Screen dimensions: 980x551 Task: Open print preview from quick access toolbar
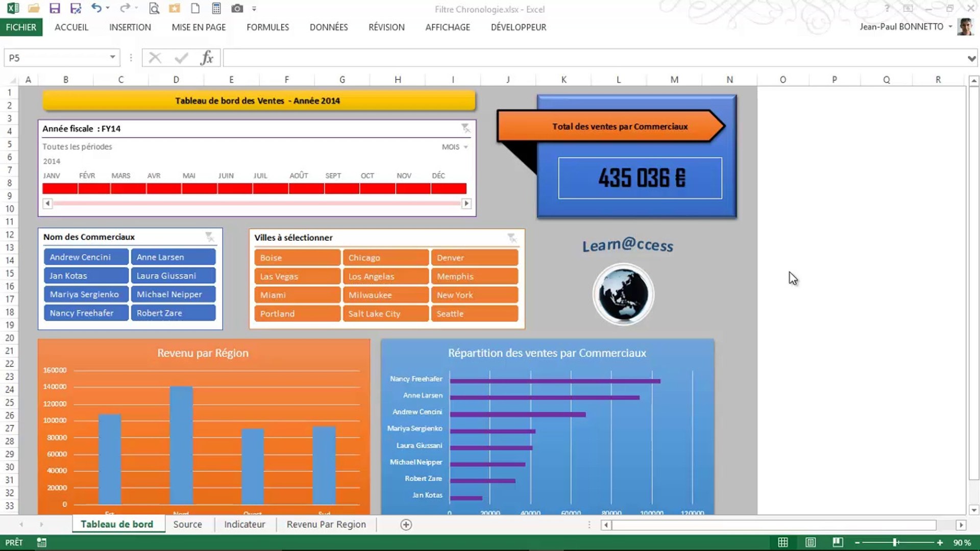(x=154, y=9)
